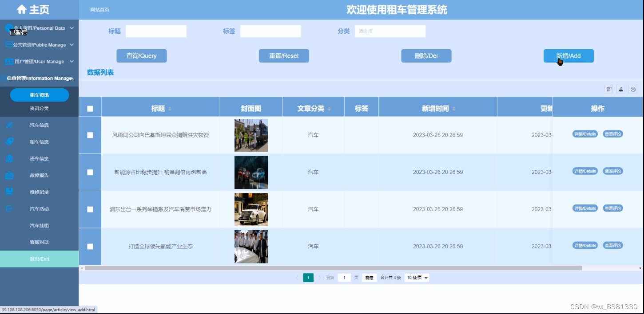
Task: Open 资讯分类 in the sidebar
Action: (40, 109)
